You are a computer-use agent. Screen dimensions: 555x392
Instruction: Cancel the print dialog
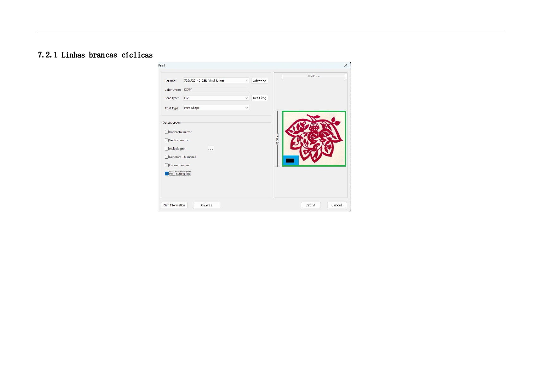pos(337,205)
